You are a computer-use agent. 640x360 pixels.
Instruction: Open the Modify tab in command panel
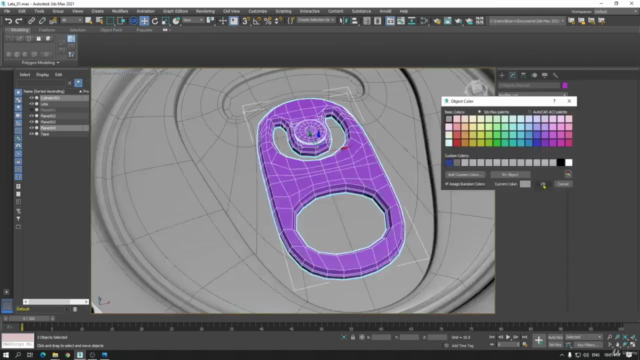(x=513, y=75)
